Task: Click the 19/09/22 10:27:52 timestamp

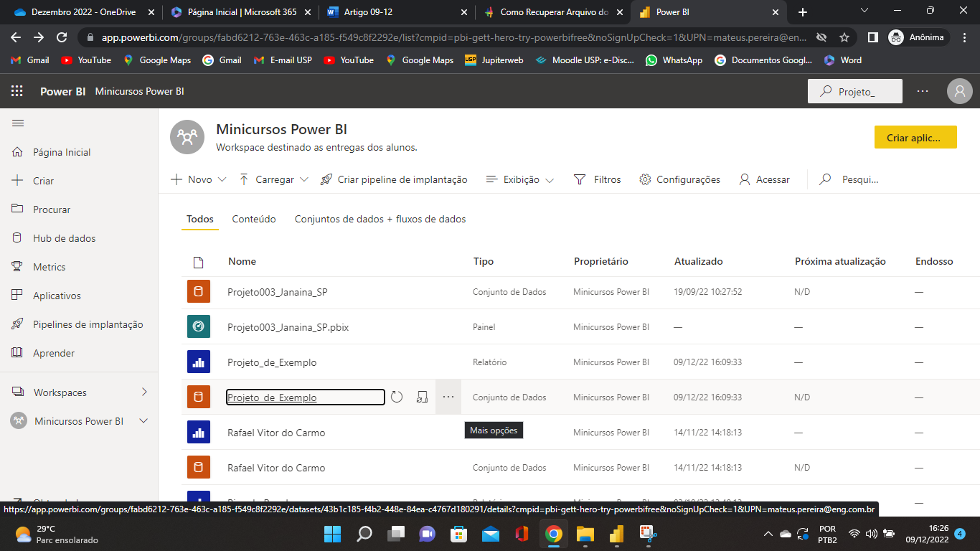Action: (708, 292)
